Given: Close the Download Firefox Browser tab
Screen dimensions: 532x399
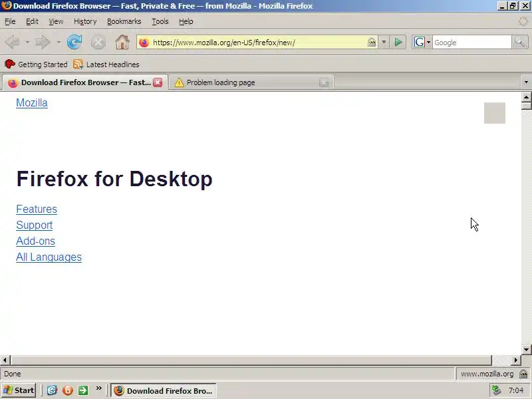Looking at the screenshot, I should (x=158, y=82).
